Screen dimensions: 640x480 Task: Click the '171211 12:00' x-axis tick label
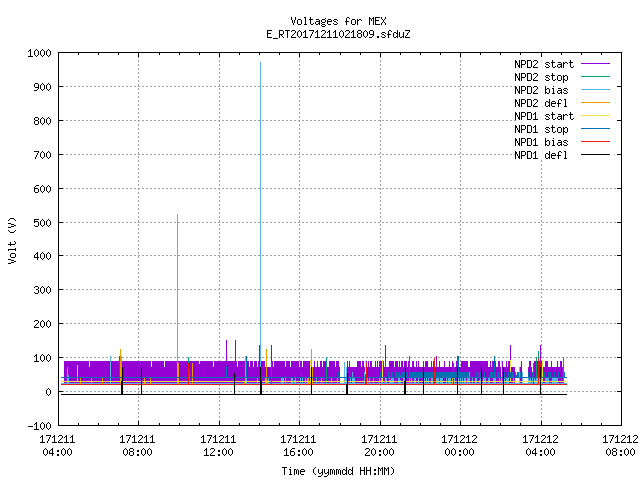click(x=218, y=445)
